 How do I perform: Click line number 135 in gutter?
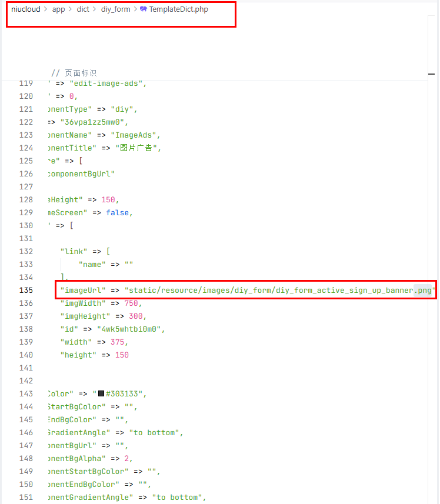(x=26, y=291)
